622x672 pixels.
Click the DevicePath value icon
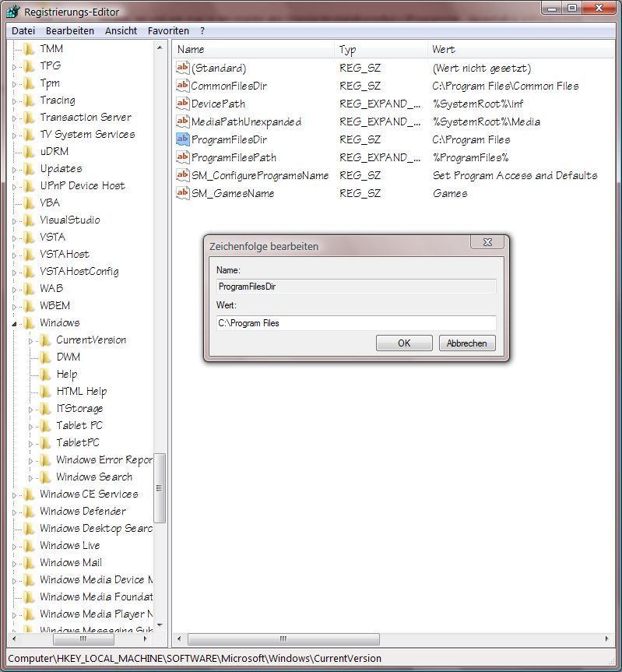(x=182, y=104)
